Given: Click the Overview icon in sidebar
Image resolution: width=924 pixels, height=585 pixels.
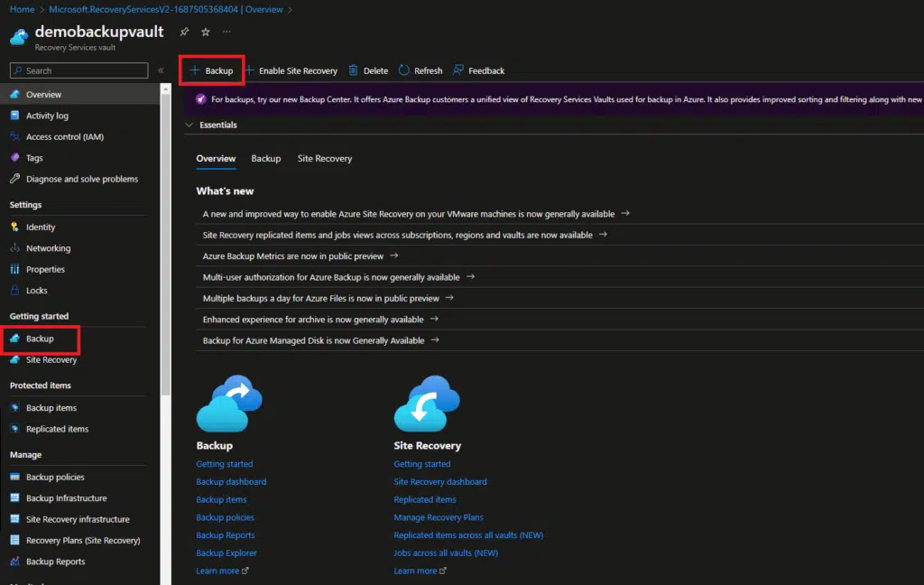Looking at the screenshot, I should (x=14, y=95).
